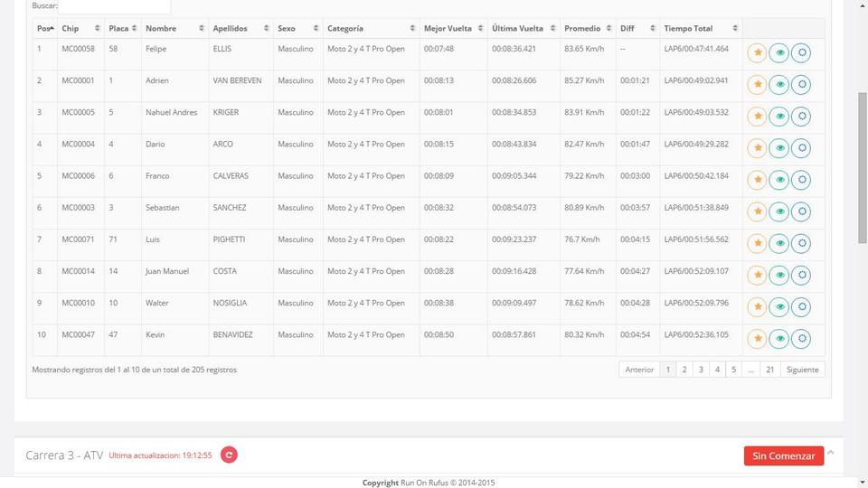Click the blue circle icon for Sebastian SANCHEZ
The image size is (868, 488).
pos(801,211)
